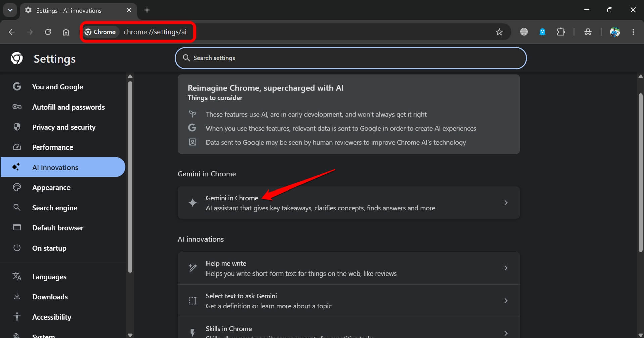Click the Settings page heading

[55, 59]
